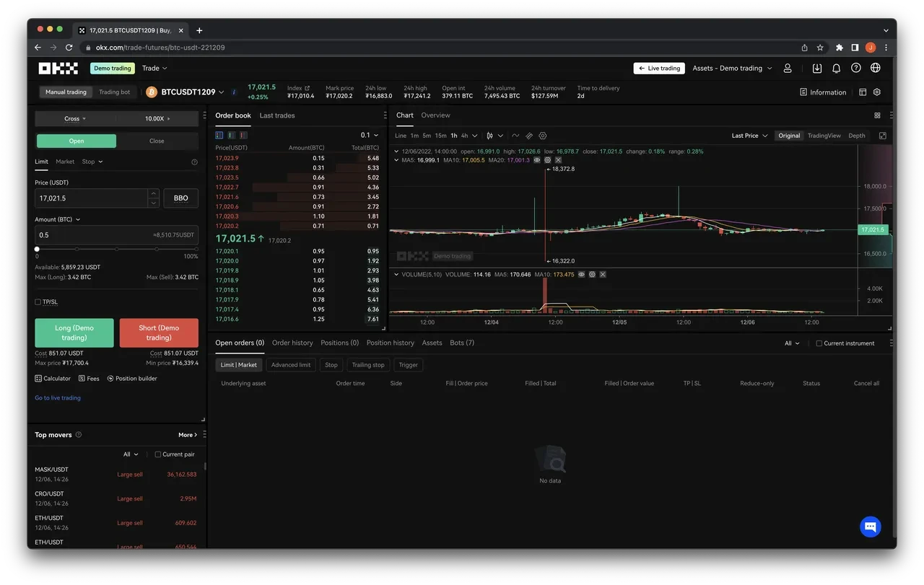Viewport: 924px width, 585px height.
Task: Select the sell-only order book view
Action: (244, 135)
